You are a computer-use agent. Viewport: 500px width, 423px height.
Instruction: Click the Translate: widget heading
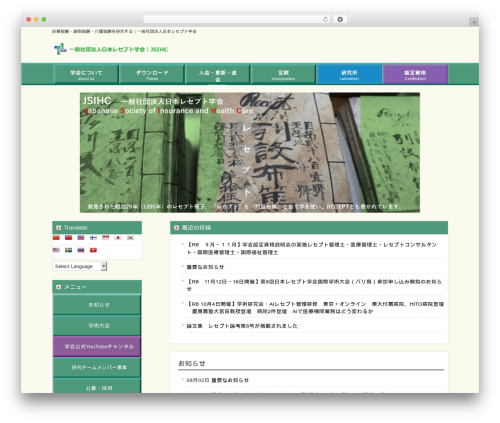click(97, 228)
